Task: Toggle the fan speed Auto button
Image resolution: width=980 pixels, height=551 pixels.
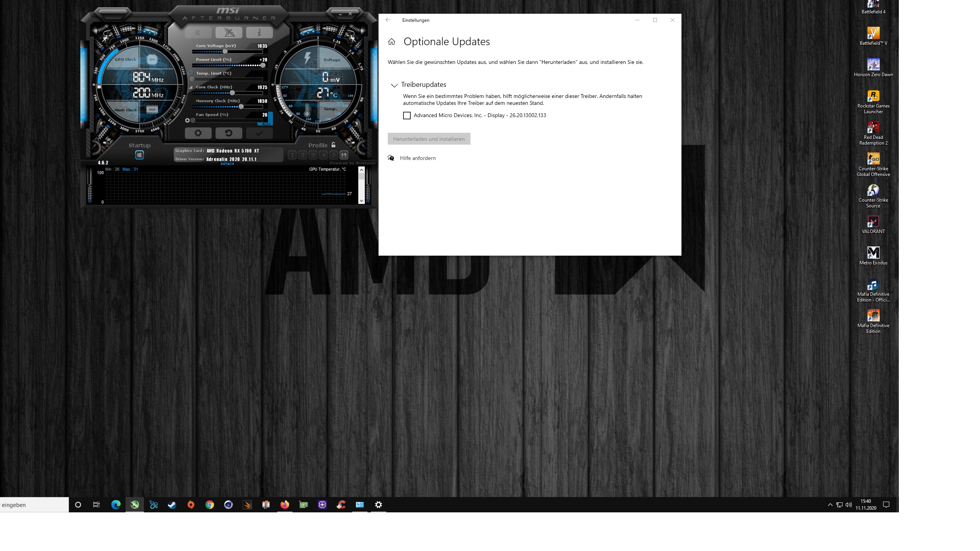Action: tap(266, 124)
